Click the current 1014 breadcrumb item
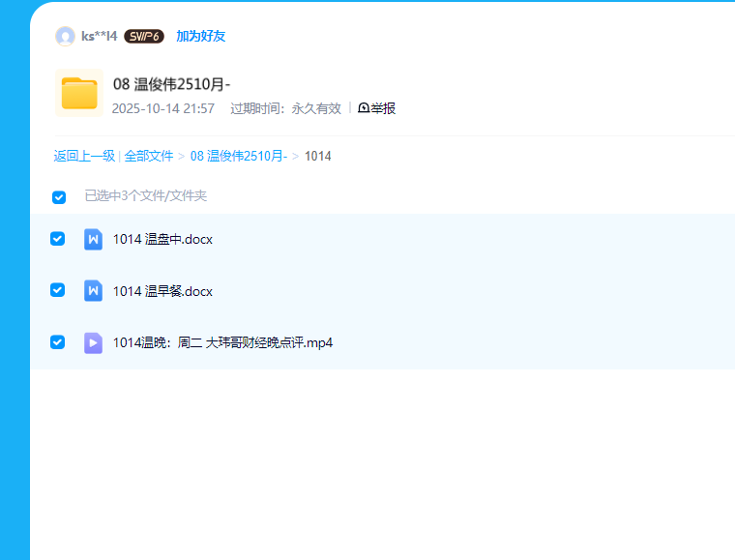 (318, 156)
